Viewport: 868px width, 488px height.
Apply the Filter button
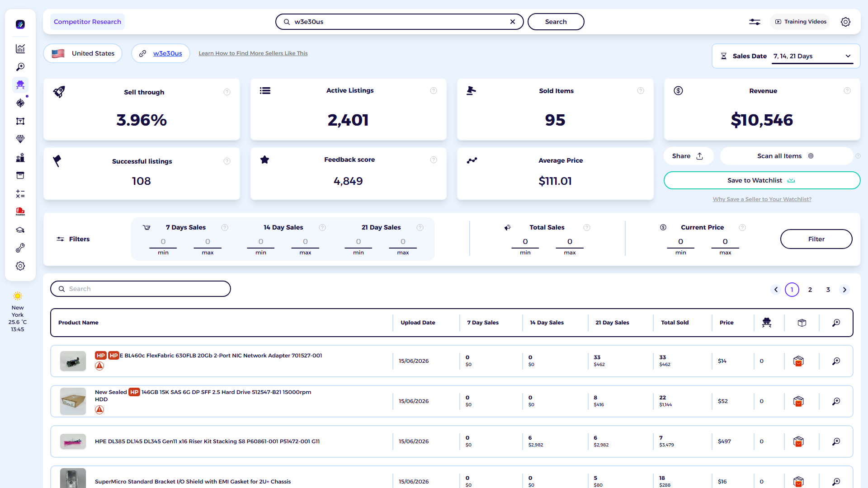(x=816, y=239)
